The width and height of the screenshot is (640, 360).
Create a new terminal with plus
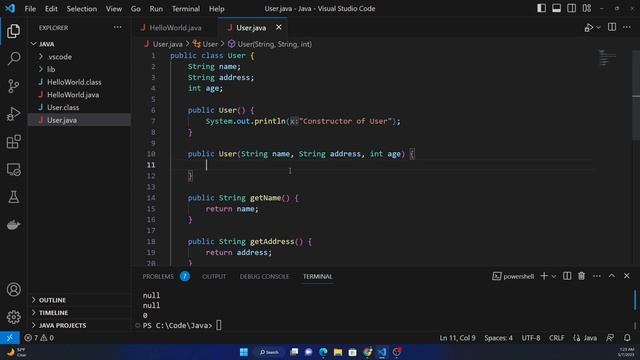[544, 276]
